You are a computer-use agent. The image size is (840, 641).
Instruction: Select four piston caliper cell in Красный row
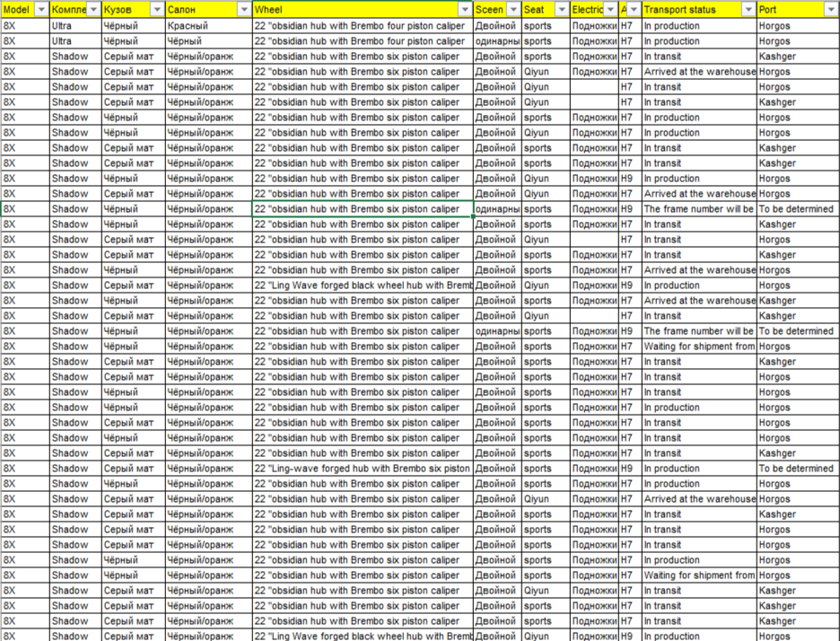pos(363,26)
